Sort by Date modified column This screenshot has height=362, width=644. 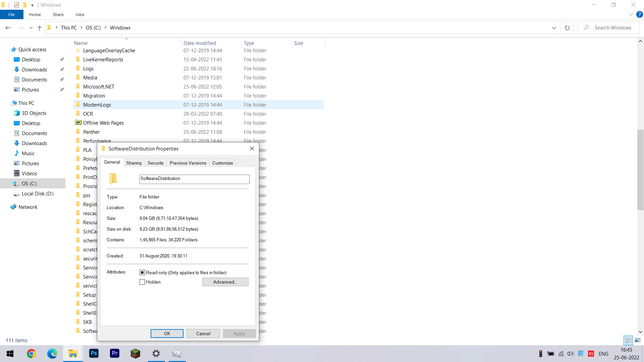coord(211,43)
